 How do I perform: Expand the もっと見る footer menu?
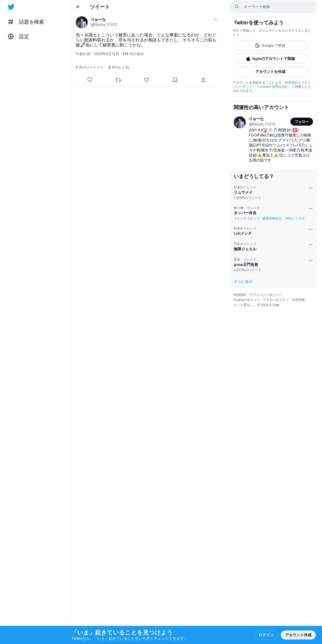point(243,305)
